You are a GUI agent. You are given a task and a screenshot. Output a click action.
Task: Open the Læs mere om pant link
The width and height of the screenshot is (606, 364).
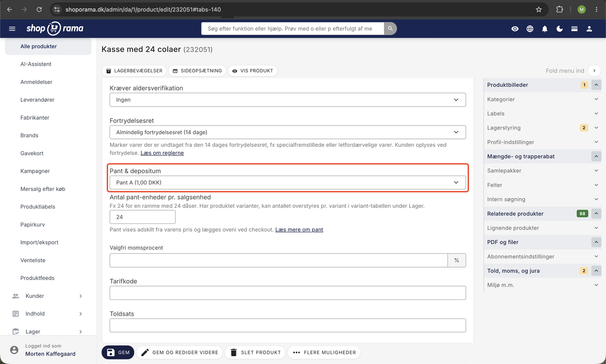299,229
